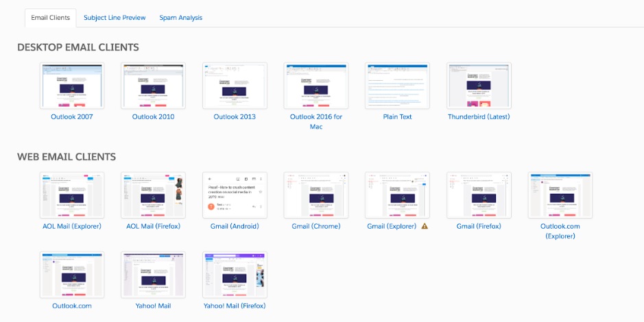Open the Gmail (Android) preview thumbnail

tap(235, 195)
